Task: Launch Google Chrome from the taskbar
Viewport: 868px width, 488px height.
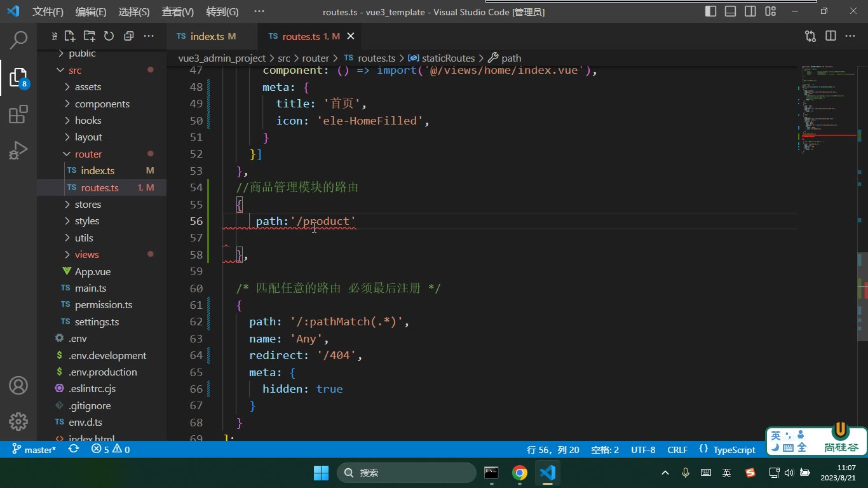Action: point(520,473)
